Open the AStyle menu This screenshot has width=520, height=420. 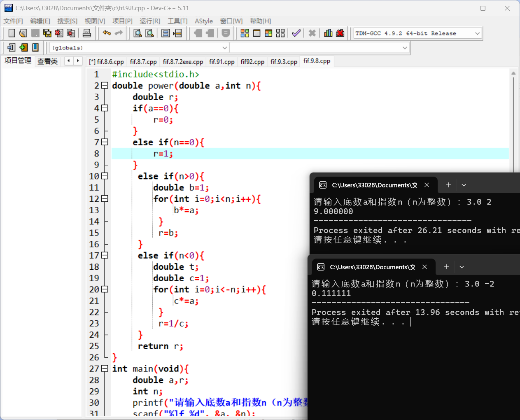204,21
